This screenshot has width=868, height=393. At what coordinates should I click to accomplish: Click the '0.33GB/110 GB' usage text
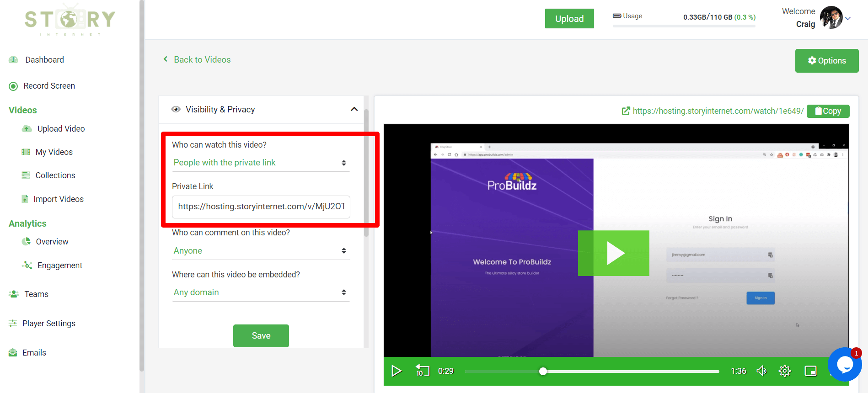(x=708, y=17)
